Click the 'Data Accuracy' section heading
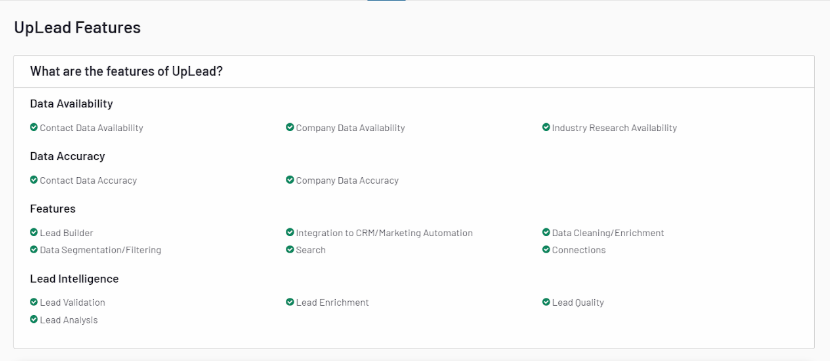 click(x=68, y=156)
